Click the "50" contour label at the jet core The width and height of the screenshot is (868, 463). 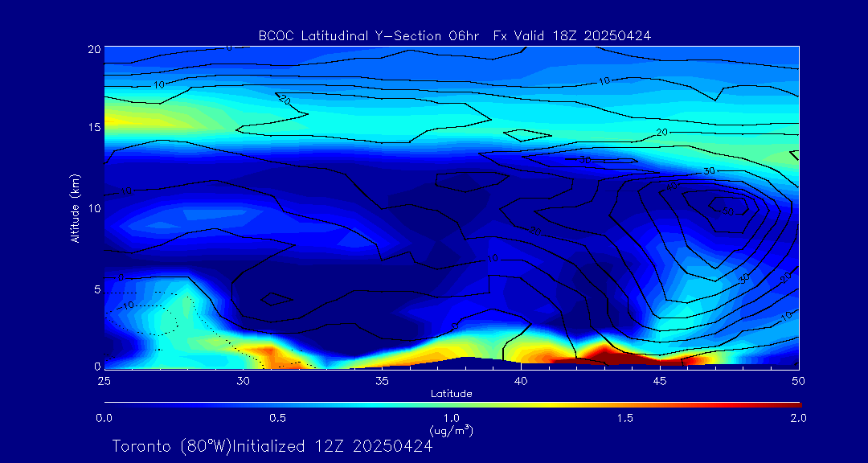point(730,211)
